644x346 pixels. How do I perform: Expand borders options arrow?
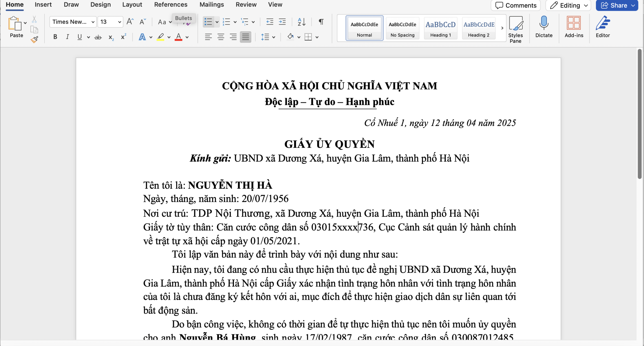317,37
